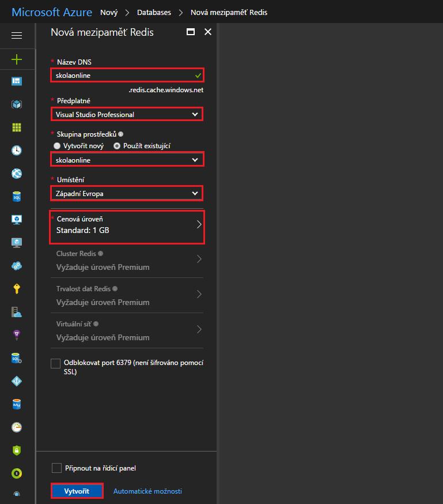The height and width of the screenshot is (504, 443).
Task: Open the yellow key Subscriptions icon
Action: [17, 289]
